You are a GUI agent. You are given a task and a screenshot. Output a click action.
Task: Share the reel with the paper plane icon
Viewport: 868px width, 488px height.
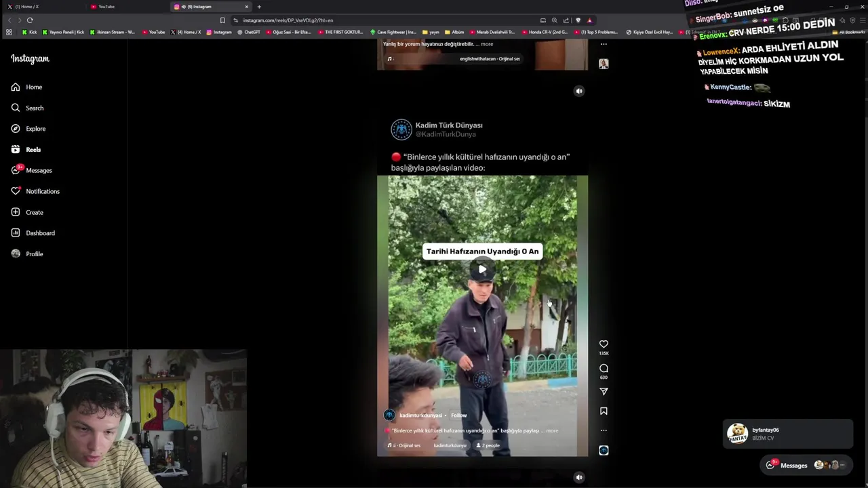pos(604,392)
